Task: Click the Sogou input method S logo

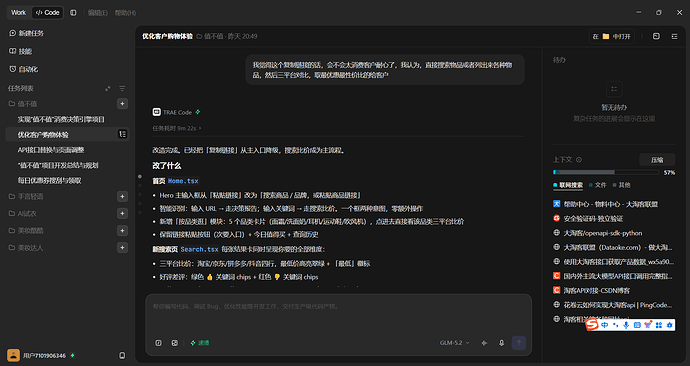Action: pos(592,325)
